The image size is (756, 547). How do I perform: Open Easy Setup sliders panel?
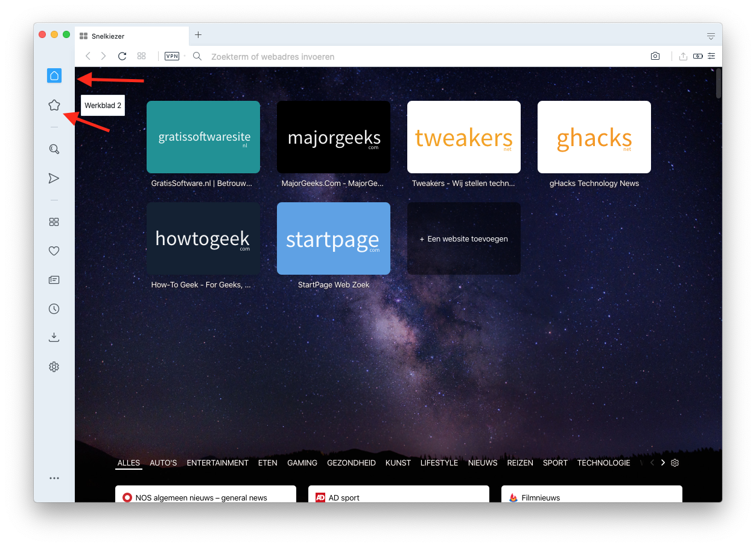(711, 56)
